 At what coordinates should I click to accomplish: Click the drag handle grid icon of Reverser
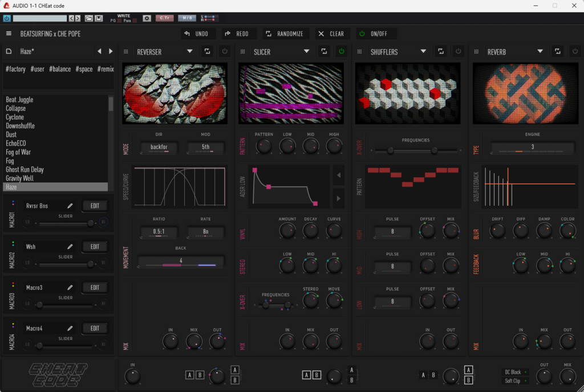pos(126,52)
